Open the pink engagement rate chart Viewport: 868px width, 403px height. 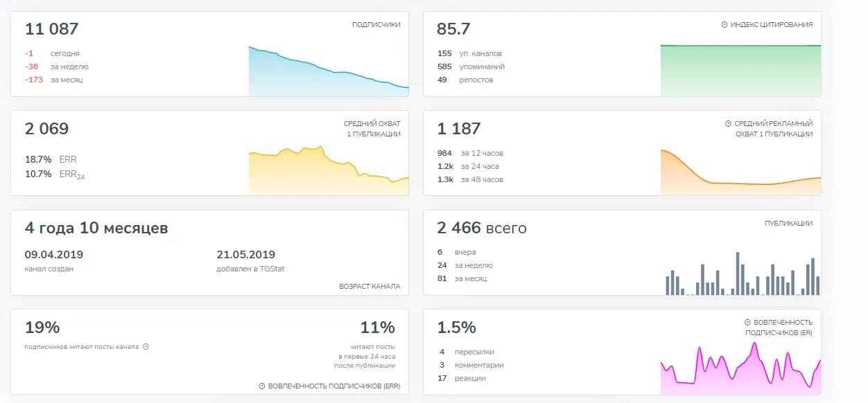point(740,369)
